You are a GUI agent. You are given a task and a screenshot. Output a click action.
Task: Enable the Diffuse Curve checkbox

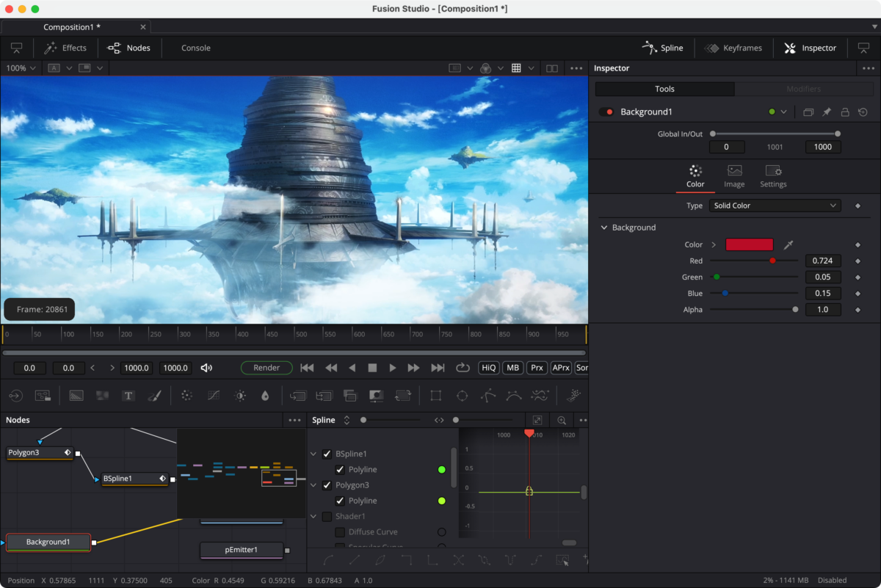[x=340, y=531]
